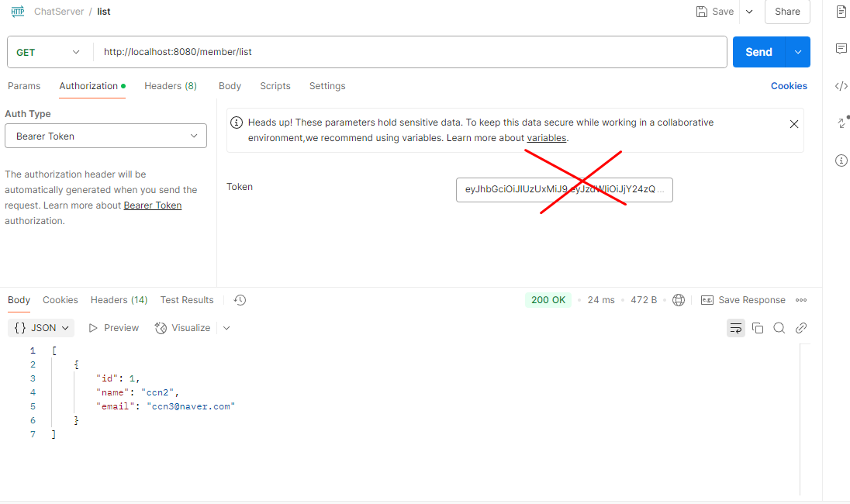Expand the GET method dropdown
This screenshot has width=850, height=504.
48,52
